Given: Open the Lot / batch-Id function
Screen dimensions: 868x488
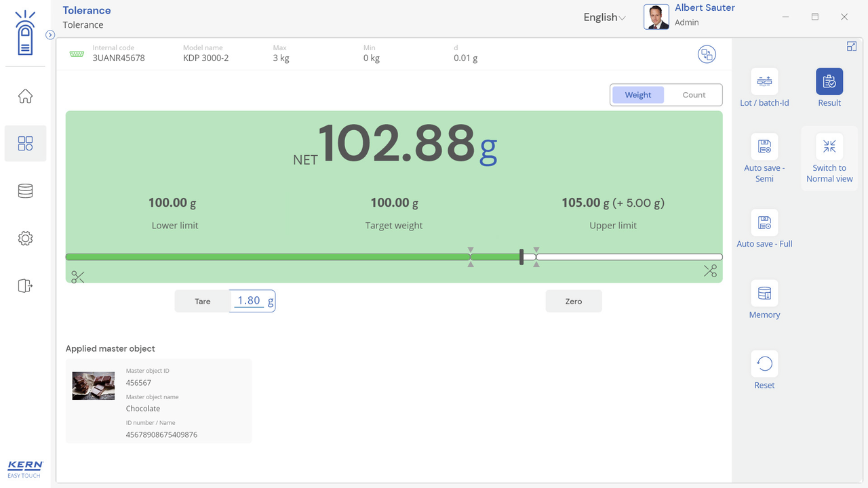Looking at the screenshot, I should (x=764, y=81).
